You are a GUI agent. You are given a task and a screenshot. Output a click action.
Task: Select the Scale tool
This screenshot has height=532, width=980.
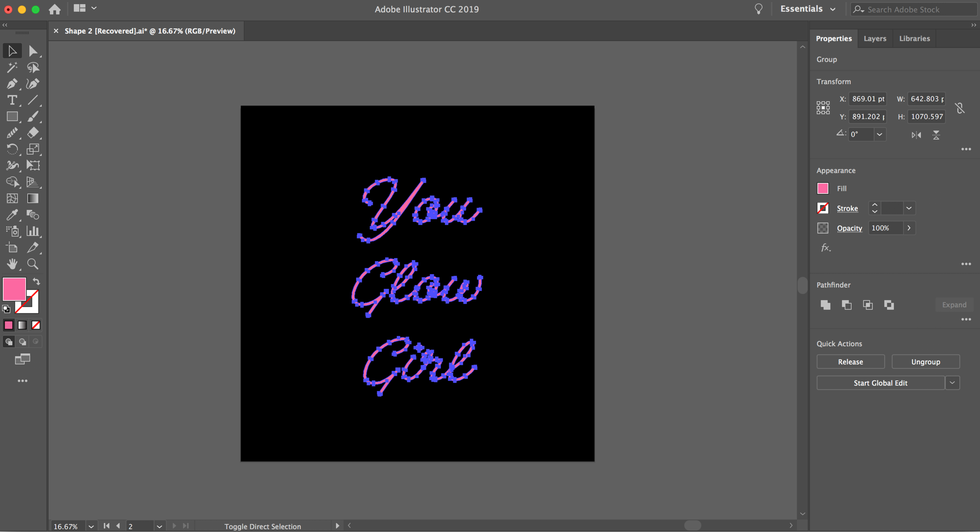33,149
